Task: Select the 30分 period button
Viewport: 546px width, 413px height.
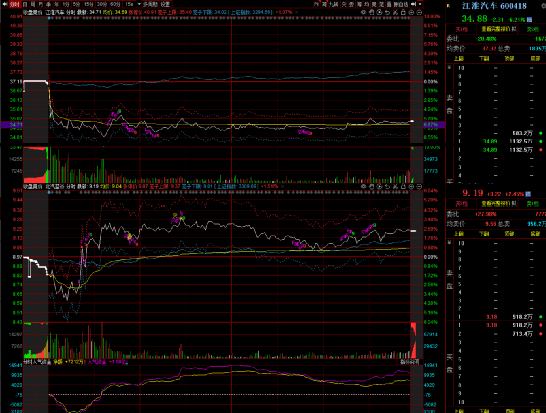Action: pos(102,4)
